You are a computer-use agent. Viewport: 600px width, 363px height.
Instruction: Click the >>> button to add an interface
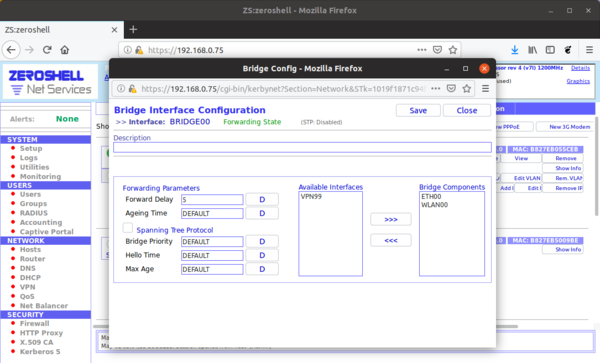point(391,220)
